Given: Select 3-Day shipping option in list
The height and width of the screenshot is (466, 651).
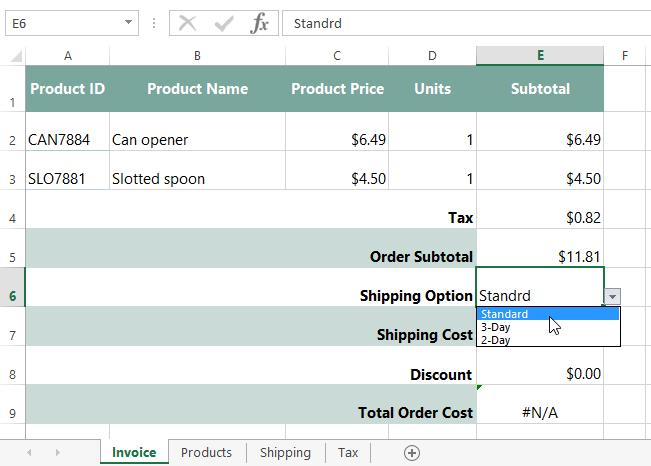Looking at the screenshot, I should point(496,327).
